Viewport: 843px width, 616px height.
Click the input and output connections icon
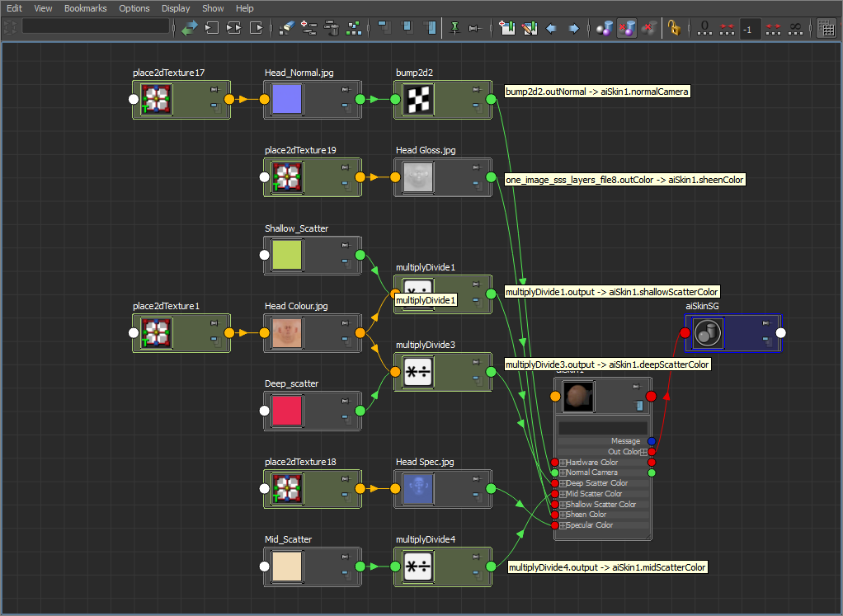click(x=234, y=28)
